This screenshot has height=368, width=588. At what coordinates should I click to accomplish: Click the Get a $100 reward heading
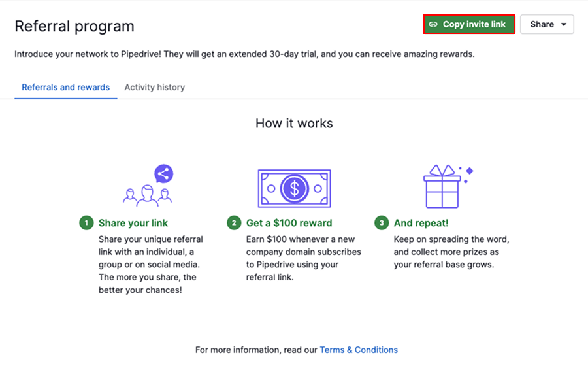click(x=289, y=223)
